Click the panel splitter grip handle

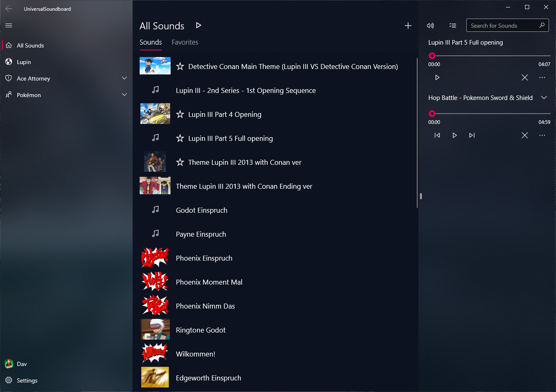click(421, 196)
